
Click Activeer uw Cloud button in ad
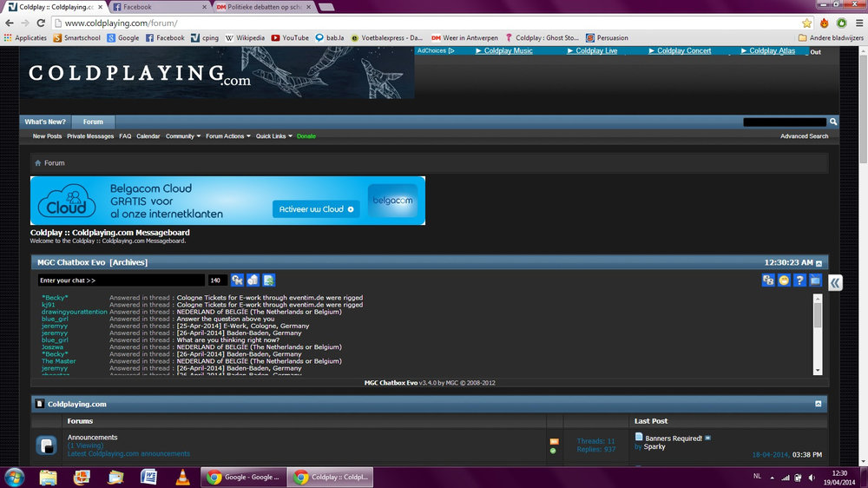tap(316, 208)
